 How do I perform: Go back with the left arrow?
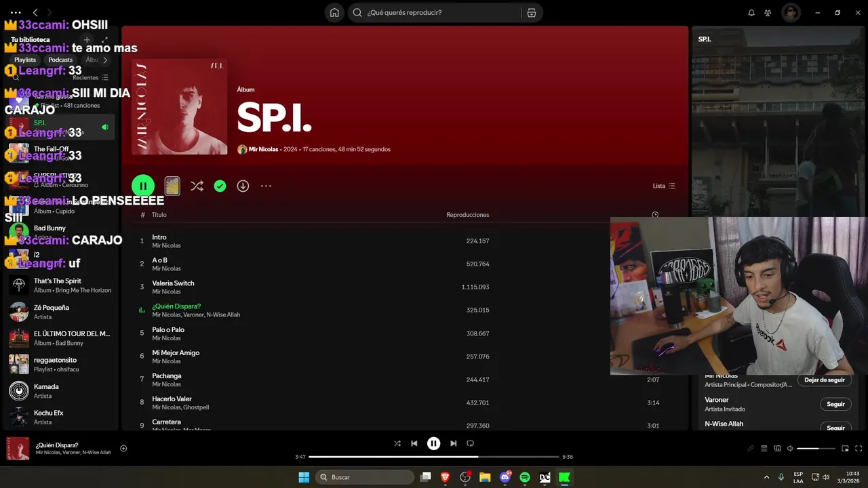pyautogui.click(x=35, y=12)
